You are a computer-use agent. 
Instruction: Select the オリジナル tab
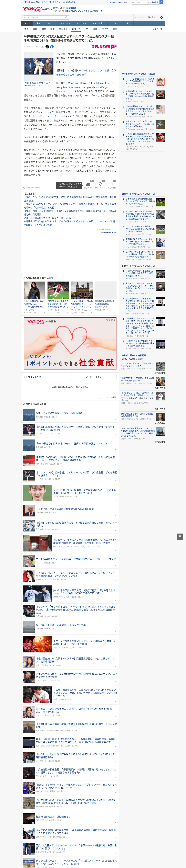pos(81,24)
